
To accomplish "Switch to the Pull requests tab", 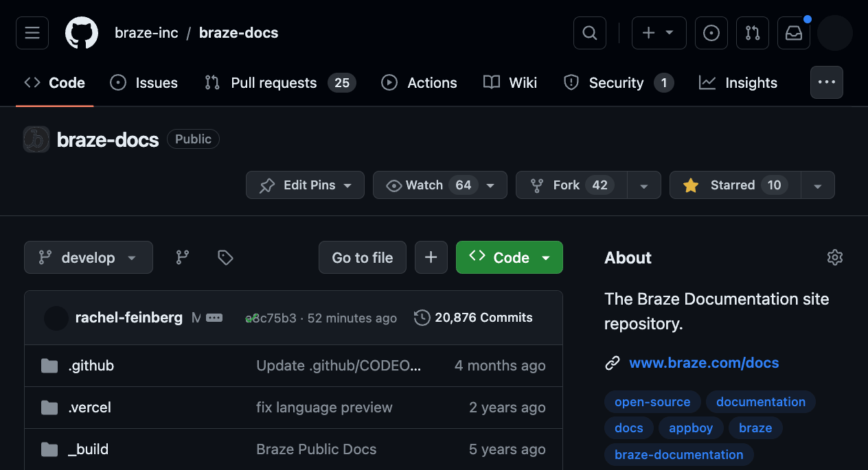I will coord(280,83).
